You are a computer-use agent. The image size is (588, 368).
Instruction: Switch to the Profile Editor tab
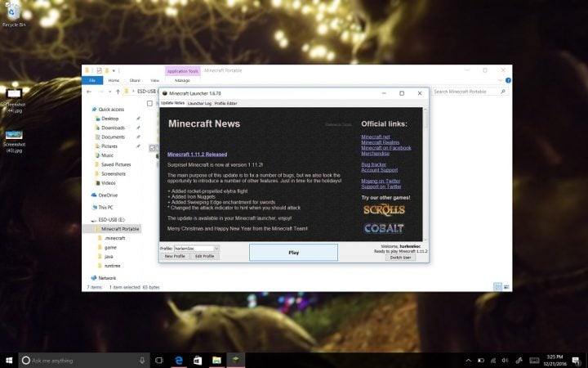(225, 103)
